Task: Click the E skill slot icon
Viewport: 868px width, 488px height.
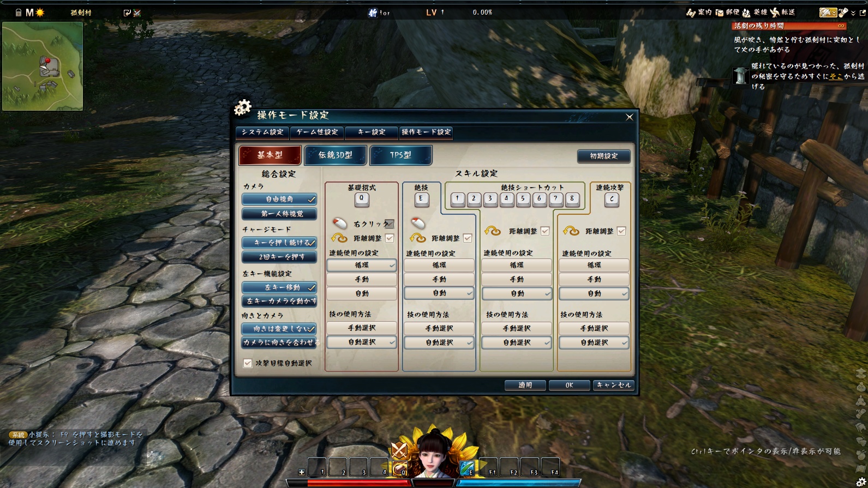Action: (466, 468)
